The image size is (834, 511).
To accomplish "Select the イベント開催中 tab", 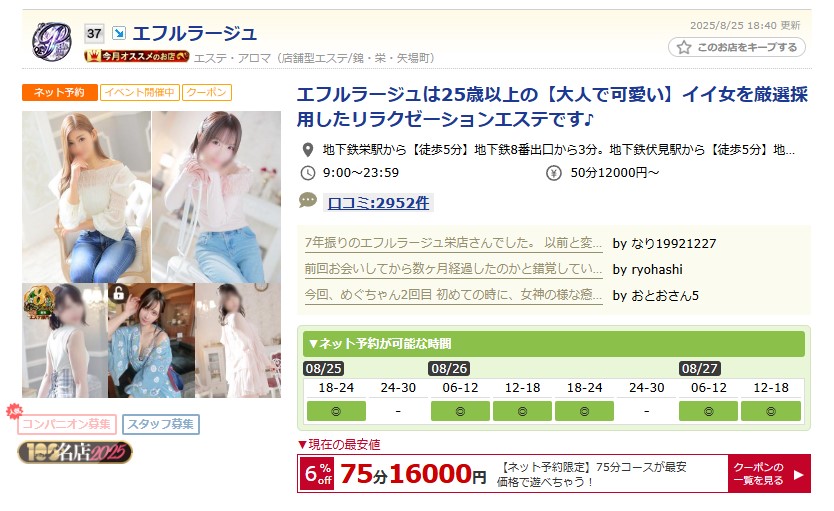I will click(x=140, y=92).
